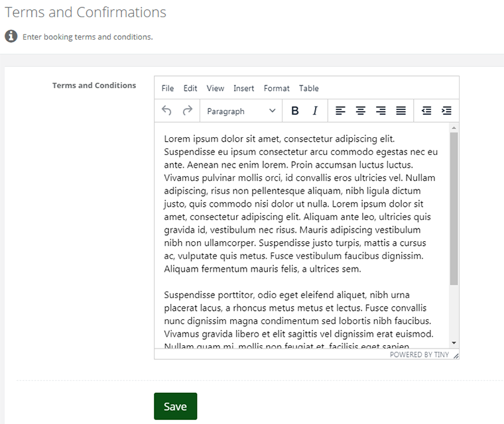Open the View menu
Screen dimensions: 504x424
tap(216, 88)
